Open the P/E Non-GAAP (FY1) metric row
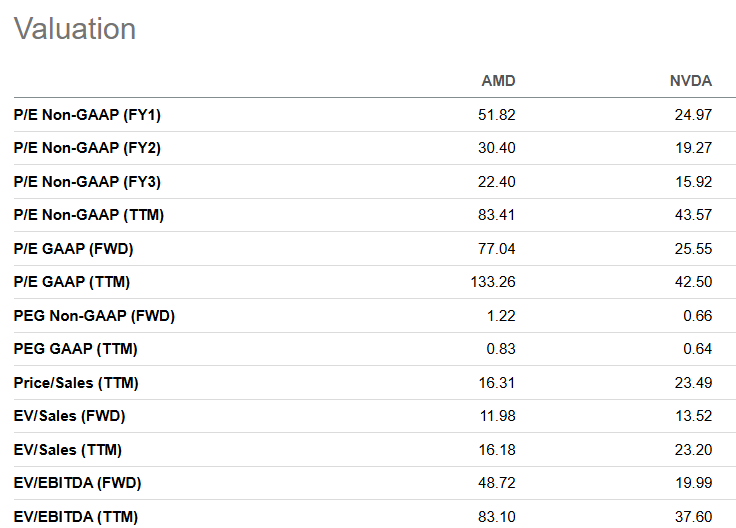Image resolution: width=736 pixels, height=528 pixels. coord(87,115)
